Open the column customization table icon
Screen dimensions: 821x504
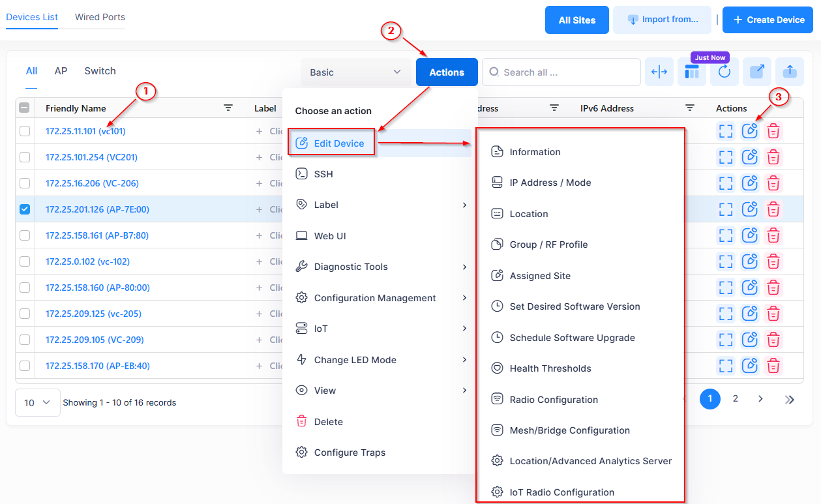tap(692, 73)
